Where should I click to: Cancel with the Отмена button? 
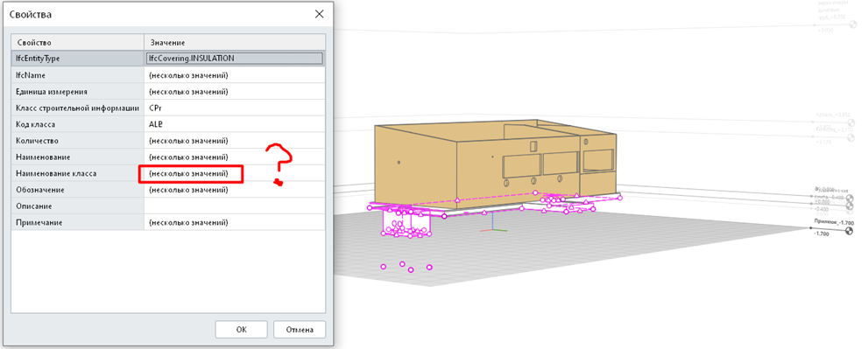pyautogui.click(x=300, y=330)
